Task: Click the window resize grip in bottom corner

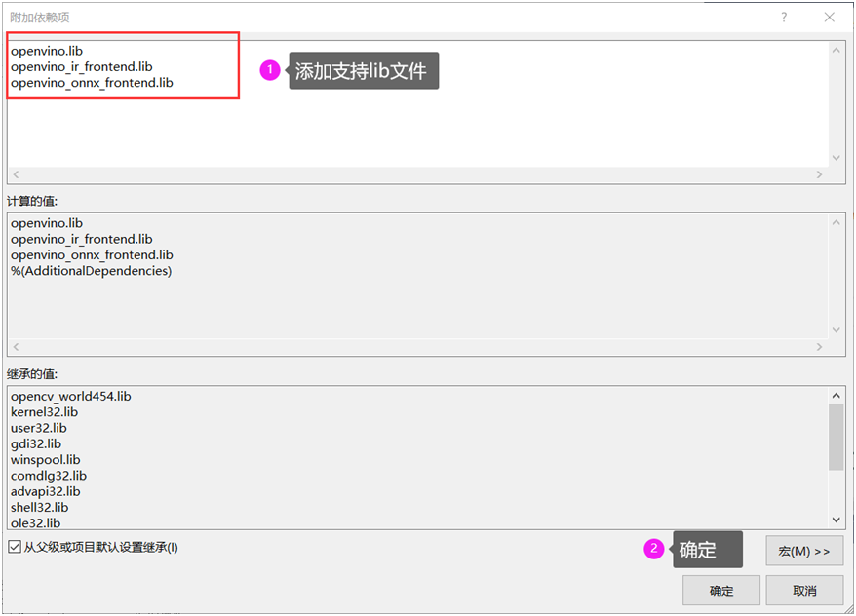Action: tap(848, 608)
